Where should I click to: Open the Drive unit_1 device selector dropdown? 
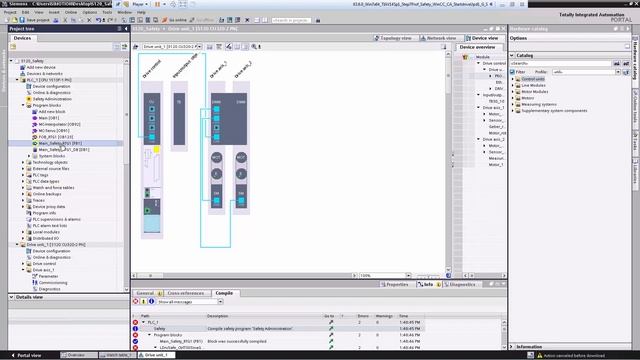pyautogui.click(x=200, y=47)
